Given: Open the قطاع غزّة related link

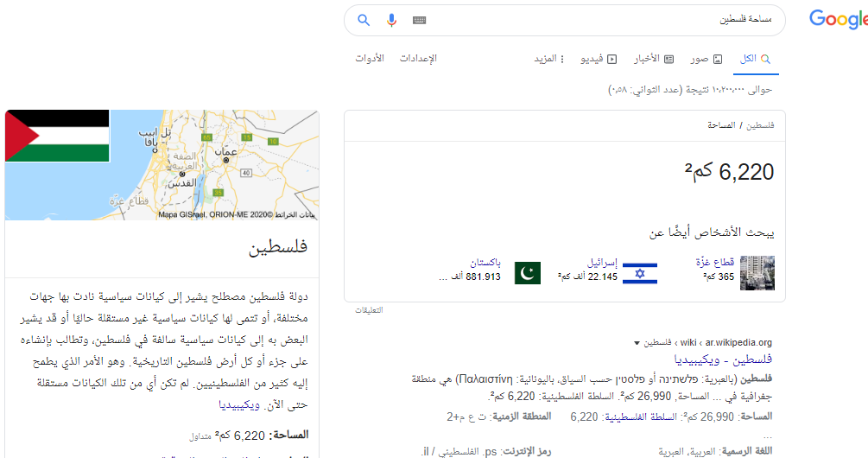Looking at the screenshot, I should (x=714, y=262).
